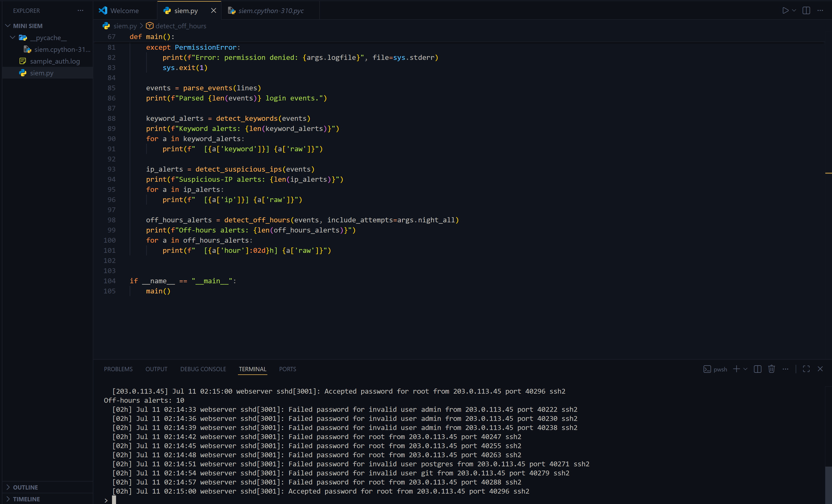Click the __pycache__ folder icon
Screen dimensions: 832x504
23,37
